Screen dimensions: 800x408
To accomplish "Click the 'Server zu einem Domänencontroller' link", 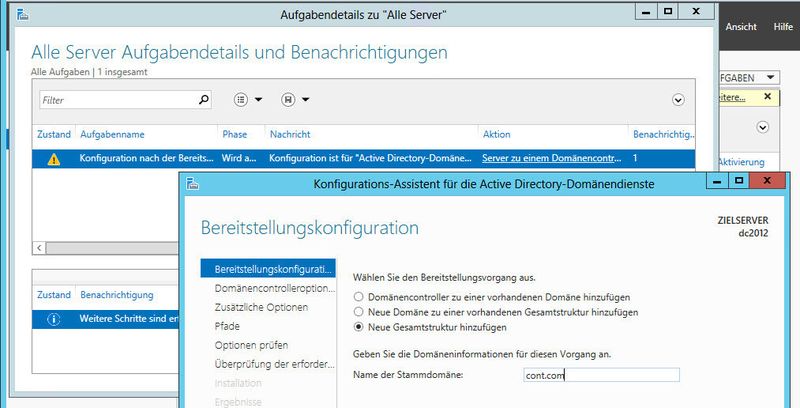I will 552,158.
